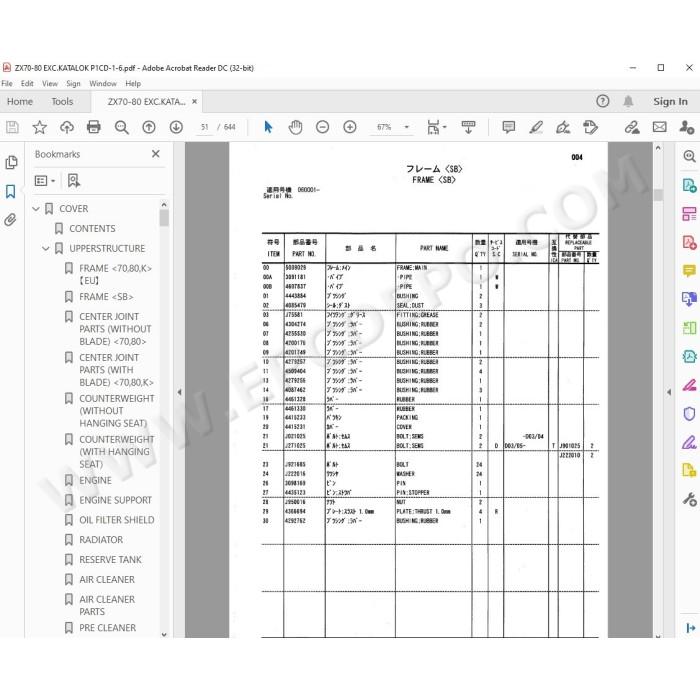Add a stamp with the stamp icon
Viewport: 700px width, 700px height.
pyautogui.click(x=590, y=127)
